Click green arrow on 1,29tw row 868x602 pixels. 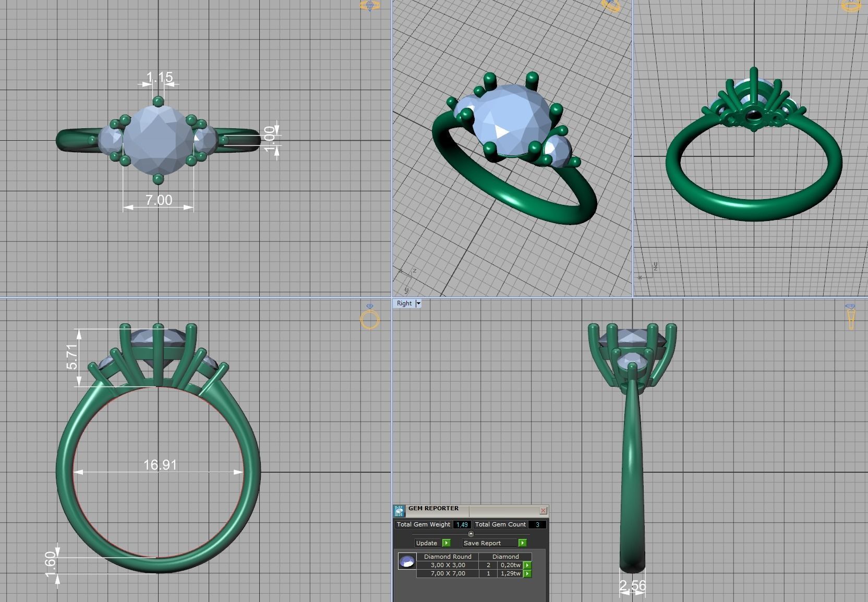coord(527,573)
